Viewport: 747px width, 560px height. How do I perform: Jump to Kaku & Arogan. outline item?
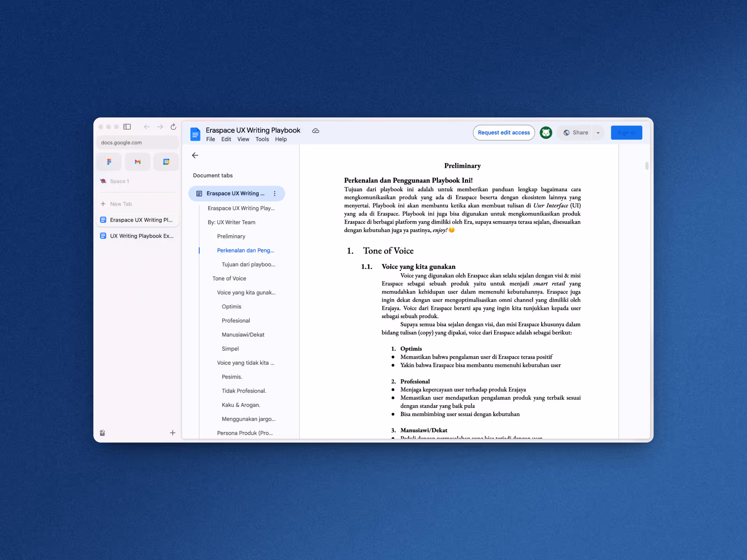(x=241, y=405)
